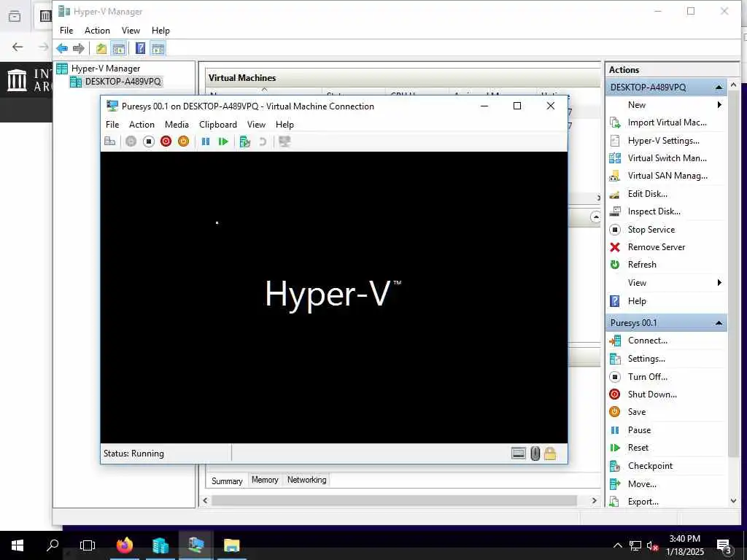Click Import Virtual Machine action
747x560 pixels.
point(666,122)
